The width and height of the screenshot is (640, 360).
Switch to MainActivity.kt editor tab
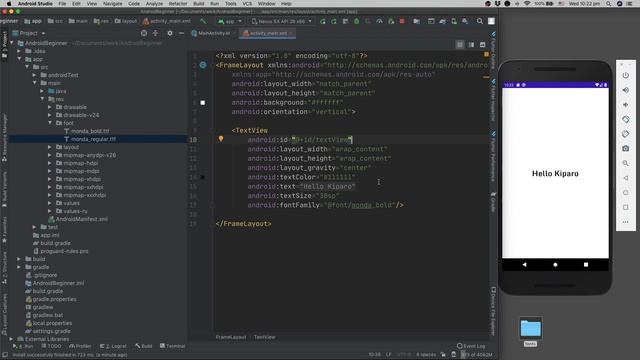point(211,33)
